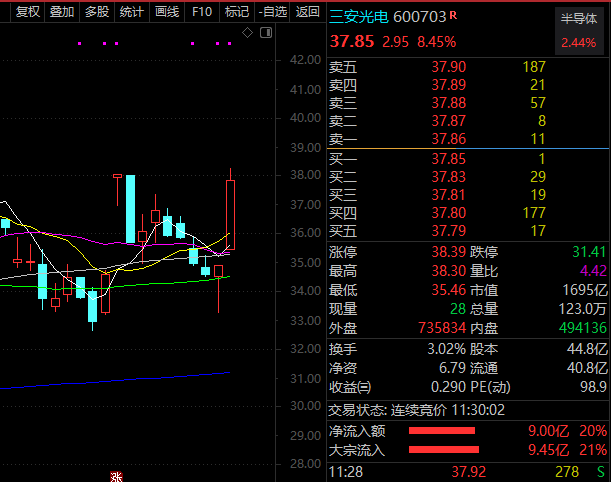The image size is (611, 482).
Task: Click 净流入额 amount 9.00亿
Action: click(x=549, y=431)
